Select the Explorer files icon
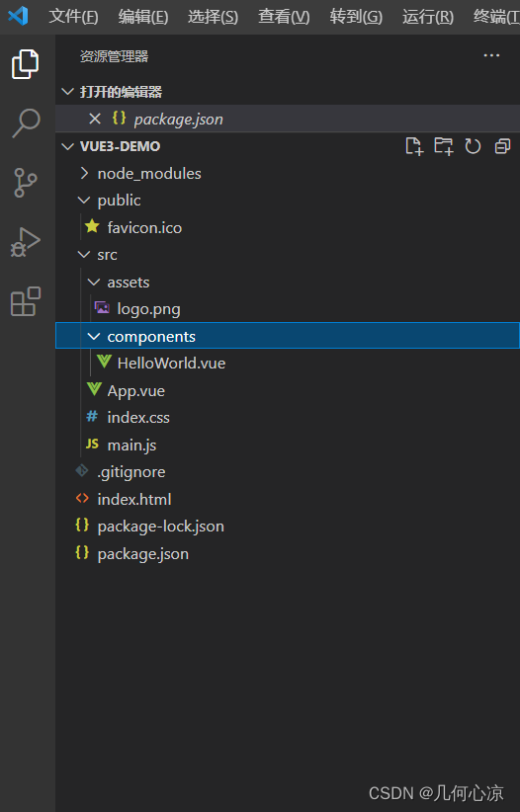Viewport: 520px width, 812px height. tap(26, 64)
